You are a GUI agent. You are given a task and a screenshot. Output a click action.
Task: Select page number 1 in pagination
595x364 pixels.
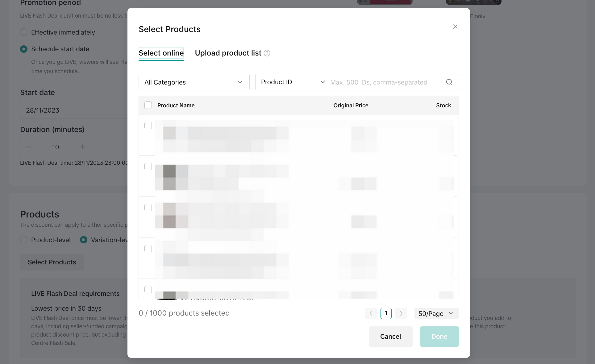[x=386, y=313]
